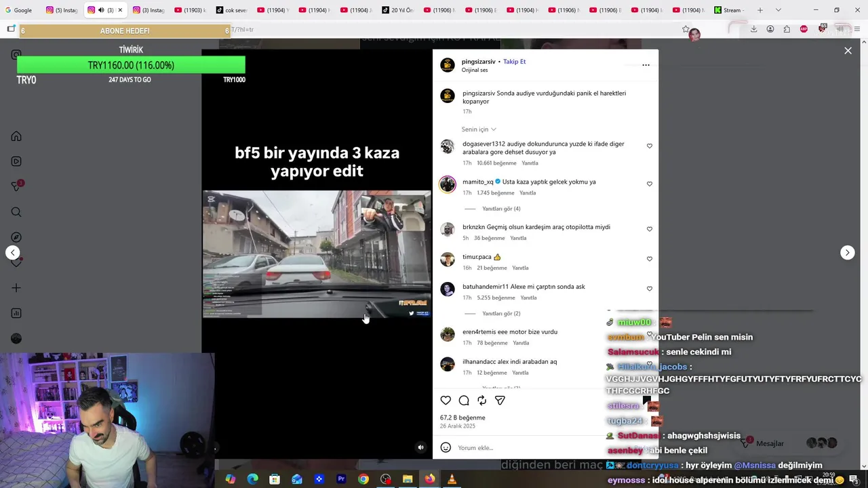Mute the playing Instagram browser tab
Viewport: 868px width, 488px height.
click(x=101, y=10)
